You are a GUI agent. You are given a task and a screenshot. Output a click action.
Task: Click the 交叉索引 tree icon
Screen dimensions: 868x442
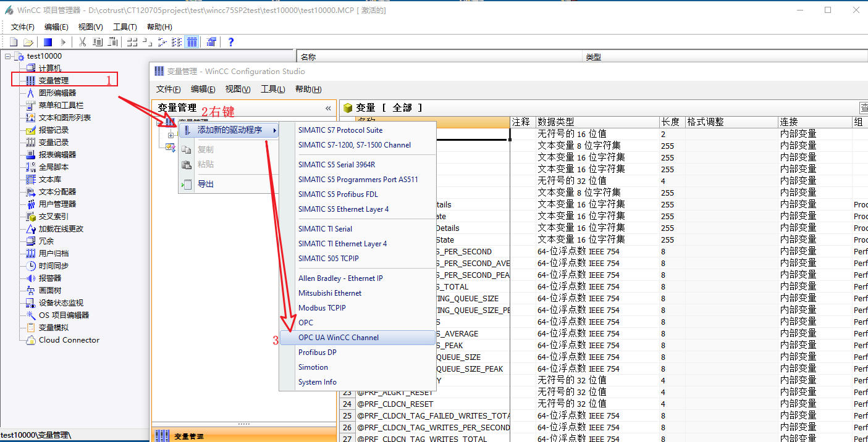coord(31,216)
